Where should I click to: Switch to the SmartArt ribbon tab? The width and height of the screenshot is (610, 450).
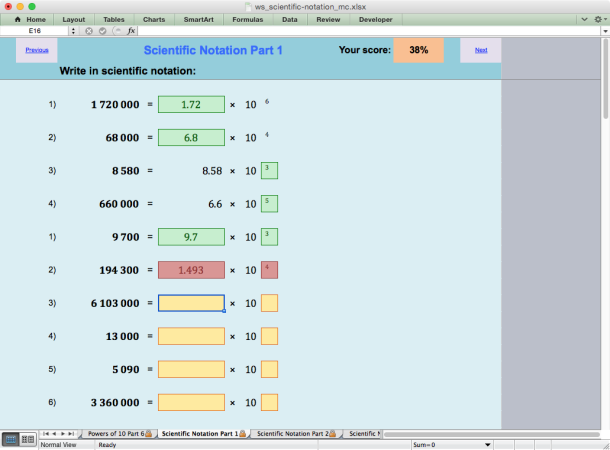point(198,19)
